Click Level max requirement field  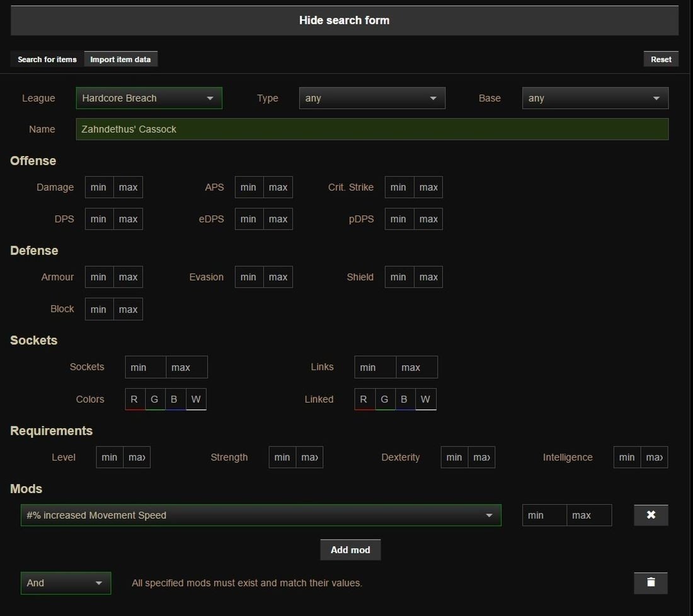pyautogui.click(x=137, y=457)
